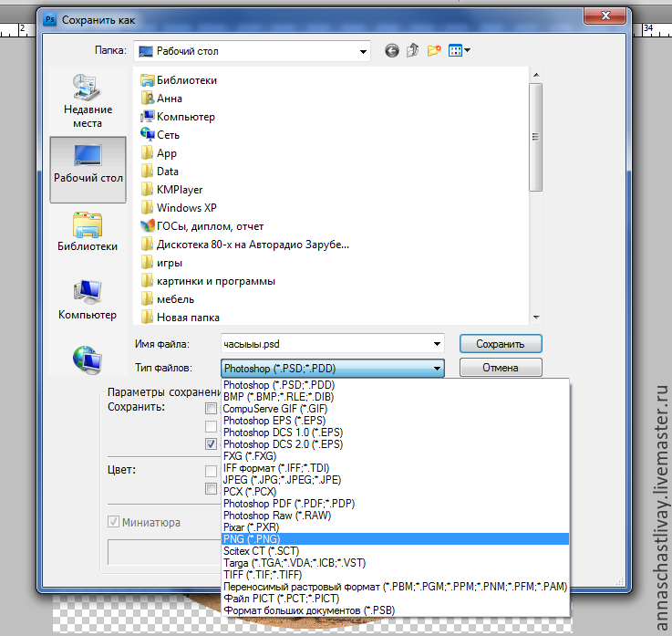Select the картинки и программы folder

pos(208,281)
